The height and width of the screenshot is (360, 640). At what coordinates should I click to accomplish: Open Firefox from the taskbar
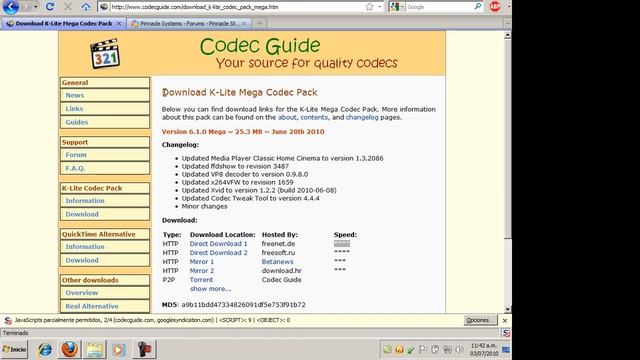[x=70, y=349]
